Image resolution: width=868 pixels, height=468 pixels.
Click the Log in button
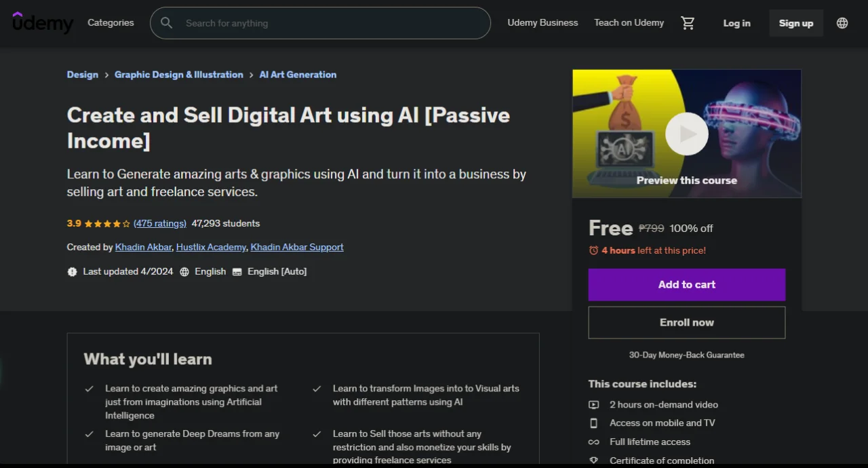(x=736, y=23)
